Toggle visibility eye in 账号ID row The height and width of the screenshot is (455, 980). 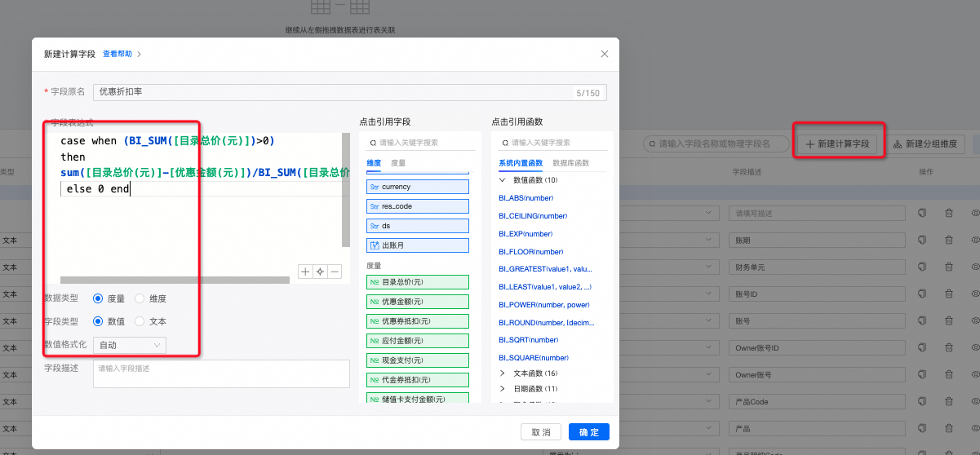click(x=974, y=294)
